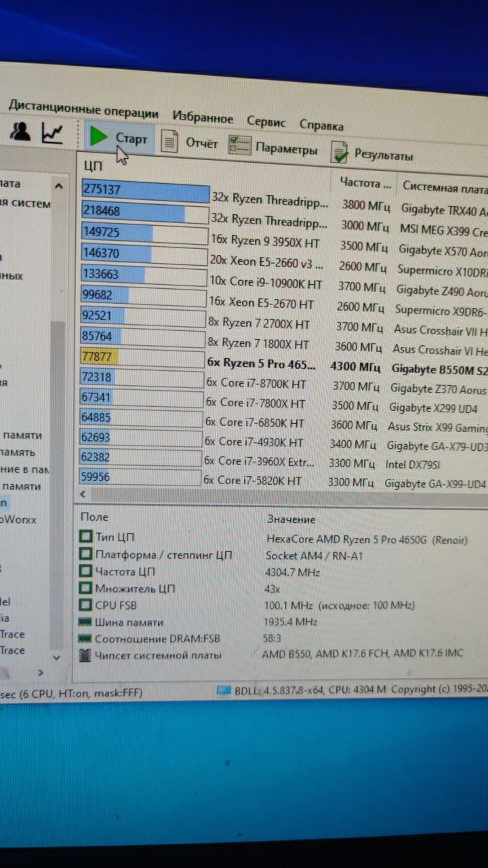This screenshot has width=488, height=868.
Task: Select the 275137 score bar row
Action: (x=145, y=191)
